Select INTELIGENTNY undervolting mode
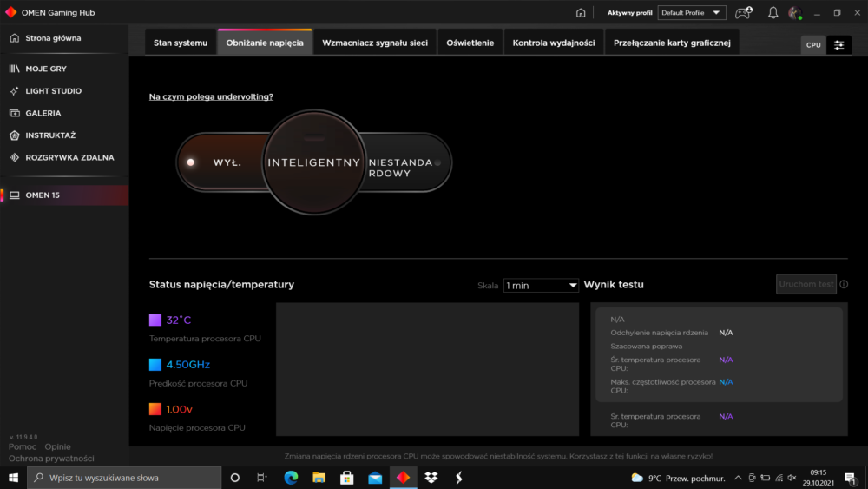This screenshot has height=489, width=868. pos(314,162)
